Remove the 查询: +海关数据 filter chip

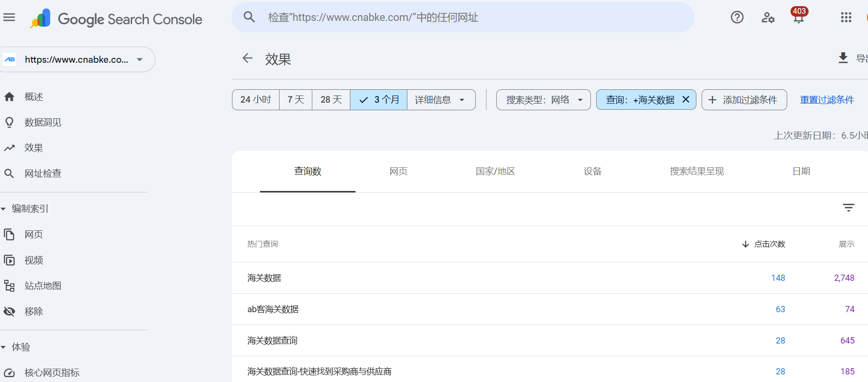coord(685,99)
